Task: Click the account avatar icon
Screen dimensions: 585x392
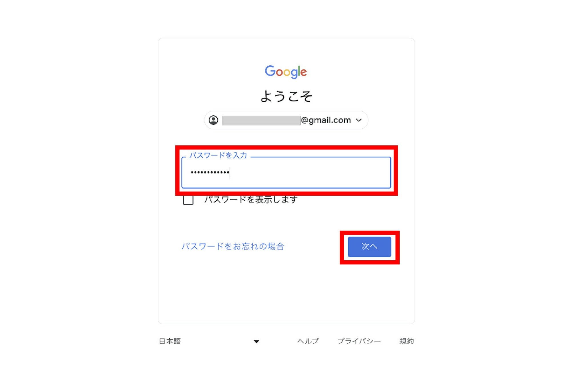Action: (x=213, y=120)
